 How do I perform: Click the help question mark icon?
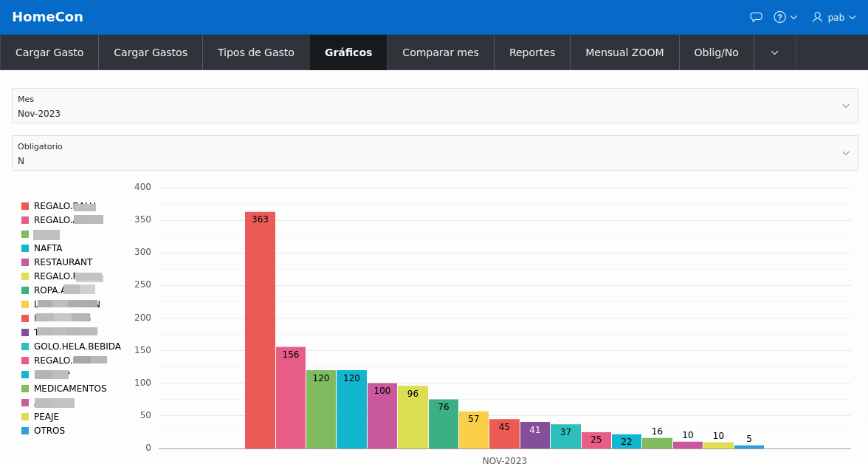click(x=781, y=16)
